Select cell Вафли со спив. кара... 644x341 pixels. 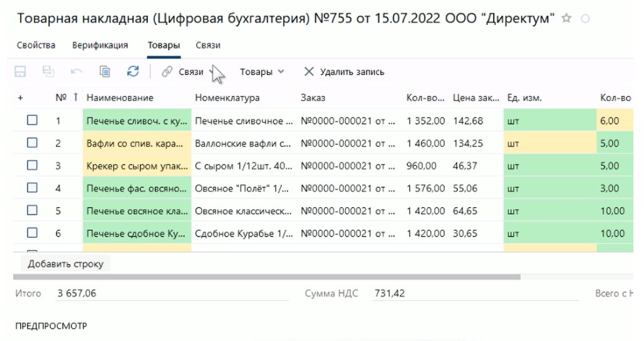[137, 143]
